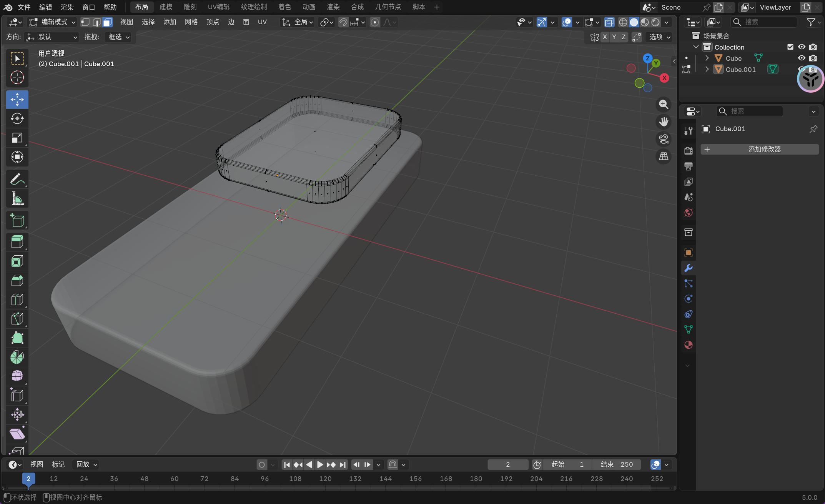The image size is (825, 504).
Task: Hide the Cube object in outliner
Action: [x=802, y=58]
